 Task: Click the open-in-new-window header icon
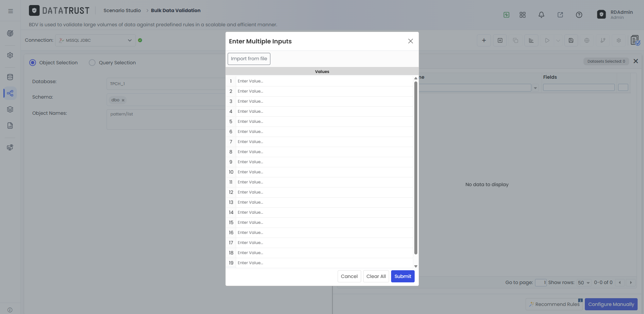pos(560,15)
